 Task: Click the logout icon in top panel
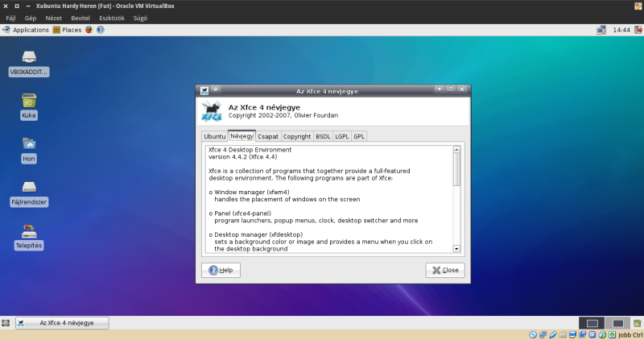638,30
